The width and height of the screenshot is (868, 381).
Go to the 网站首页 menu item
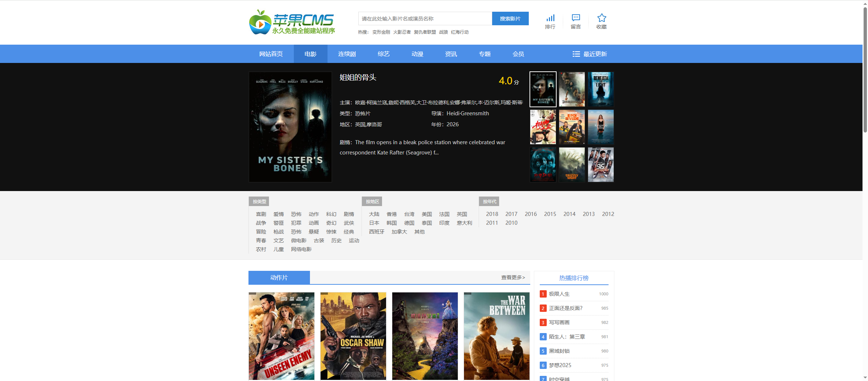271,54
